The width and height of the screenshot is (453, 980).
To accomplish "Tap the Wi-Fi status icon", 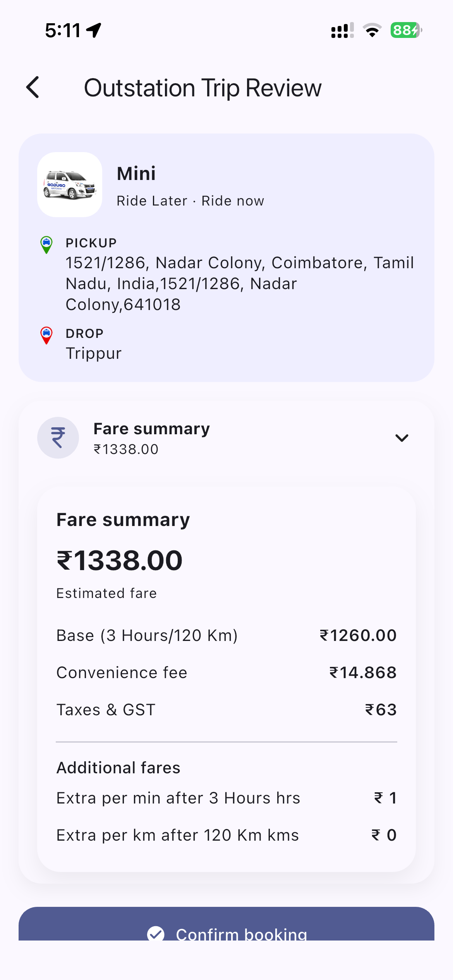I will point(372,30).
